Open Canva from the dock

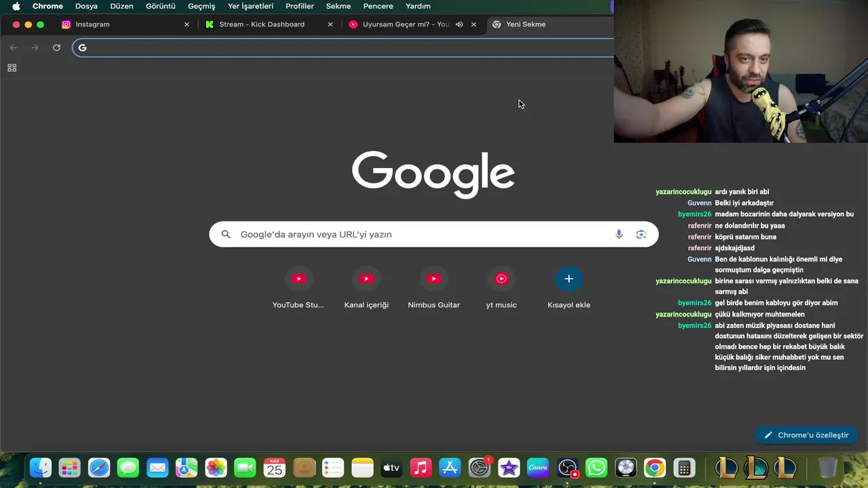coord(538,468)
